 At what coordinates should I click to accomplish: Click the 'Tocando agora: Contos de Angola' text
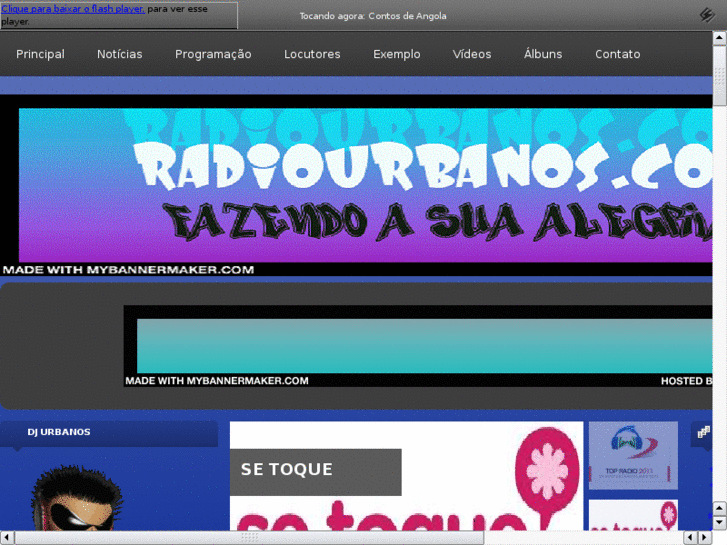click(x=373, y=16)
